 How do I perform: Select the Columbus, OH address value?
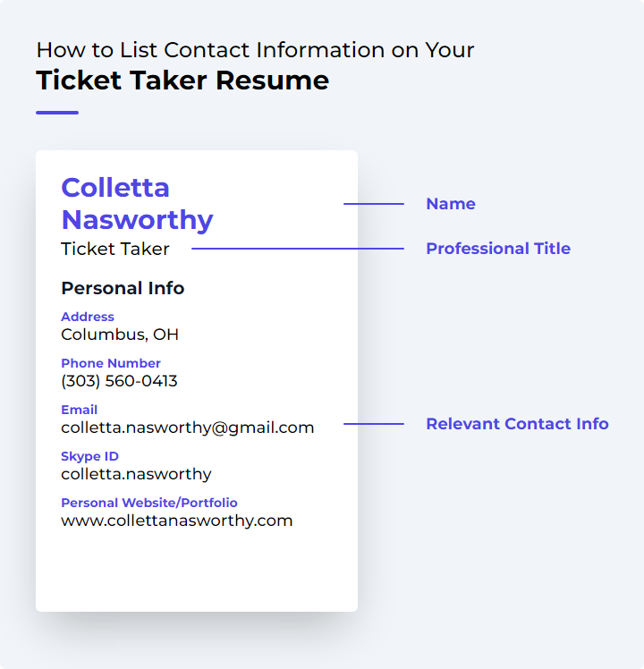[120, 334]
